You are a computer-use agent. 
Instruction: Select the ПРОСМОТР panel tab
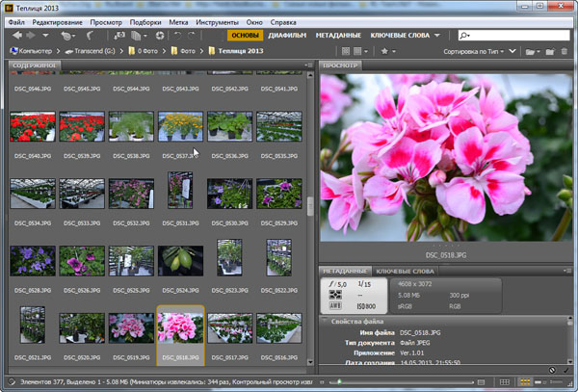[340, 65]
